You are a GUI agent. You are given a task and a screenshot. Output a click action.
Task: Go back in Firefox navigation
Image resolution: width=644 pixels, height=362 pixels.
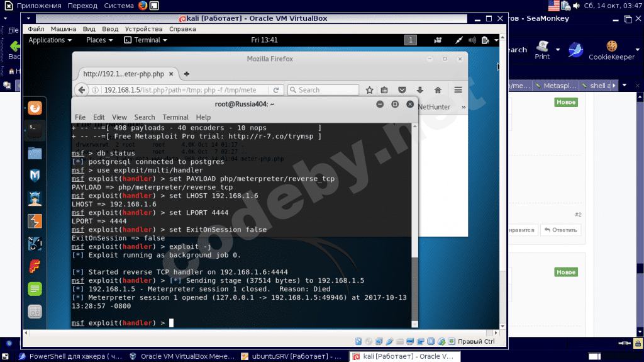point(82,89)
